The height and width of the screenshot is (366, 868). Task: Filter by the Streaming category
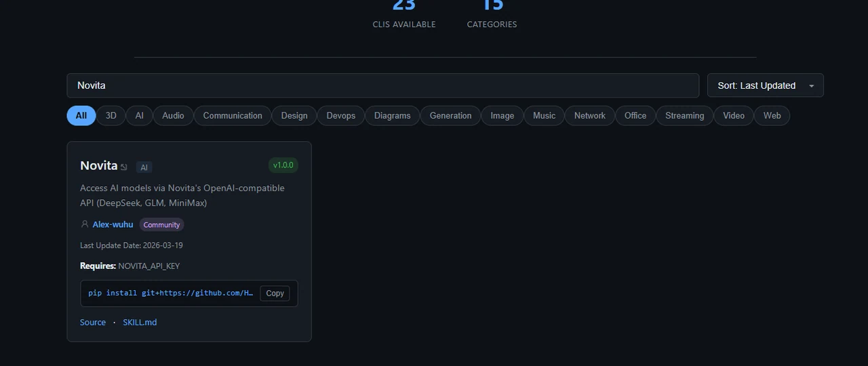click(685, 116)
